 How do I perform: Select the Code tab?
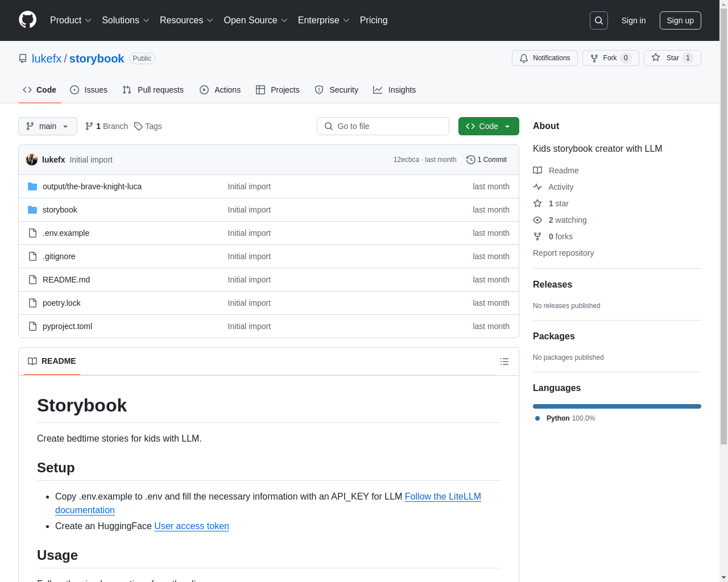(40, 90)
